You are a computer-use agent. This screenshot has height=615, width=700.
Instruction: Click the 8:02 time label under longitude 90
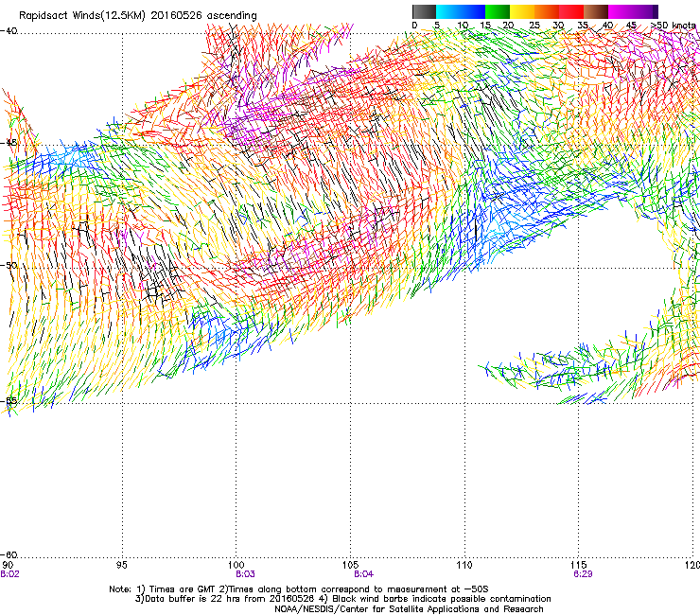click(x=9, y=574)
